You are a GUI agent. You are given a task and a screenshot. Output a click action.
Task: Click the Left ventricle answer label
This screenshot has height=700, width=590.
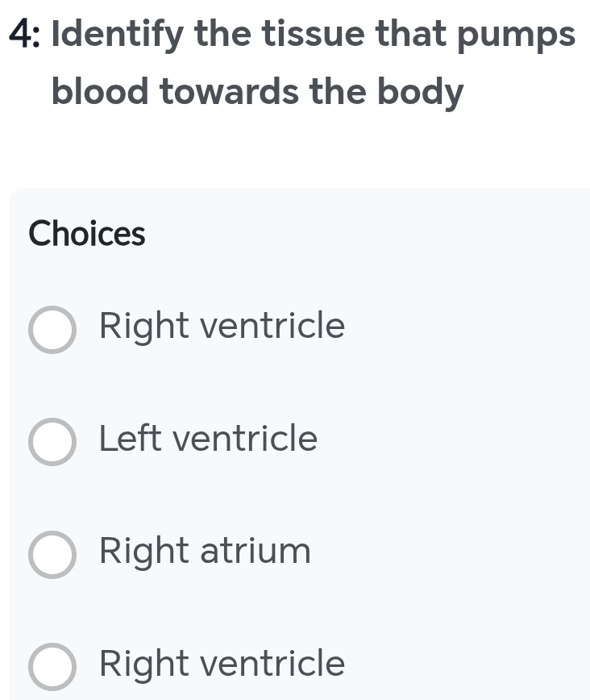coord(207,439)
